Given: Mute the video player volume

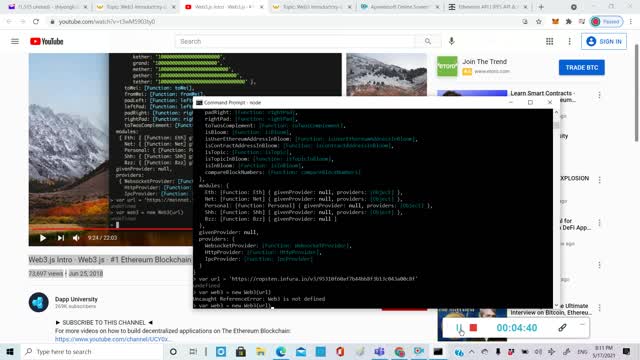Looking at the screenshot, I should tap(76, 238).
